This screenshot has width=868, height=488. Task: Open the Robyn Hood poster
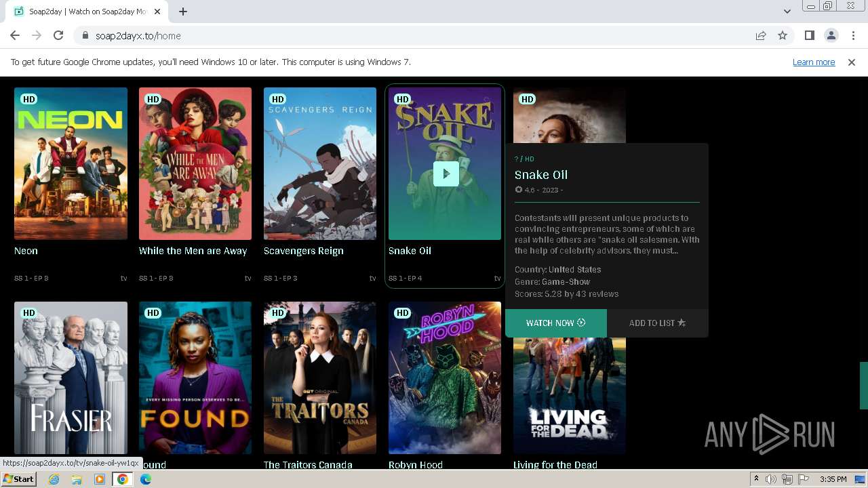point(445,378)
